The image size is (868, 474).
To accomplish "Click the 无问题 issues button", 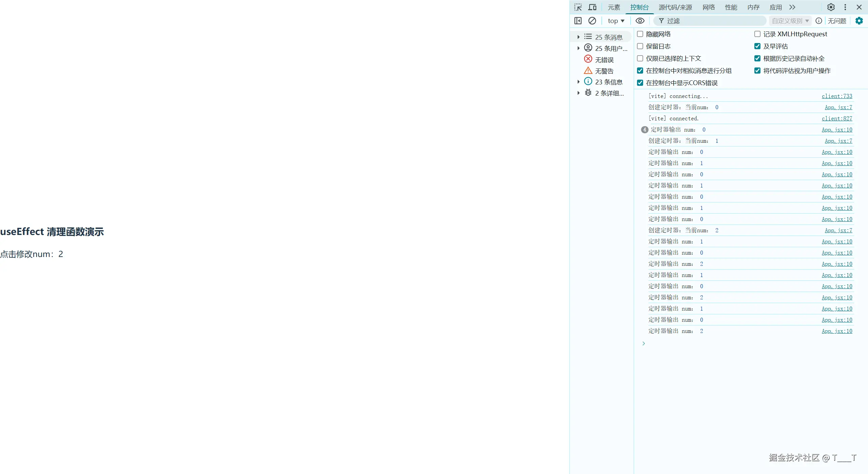I will pyautogui.click(x=837, y=21).
